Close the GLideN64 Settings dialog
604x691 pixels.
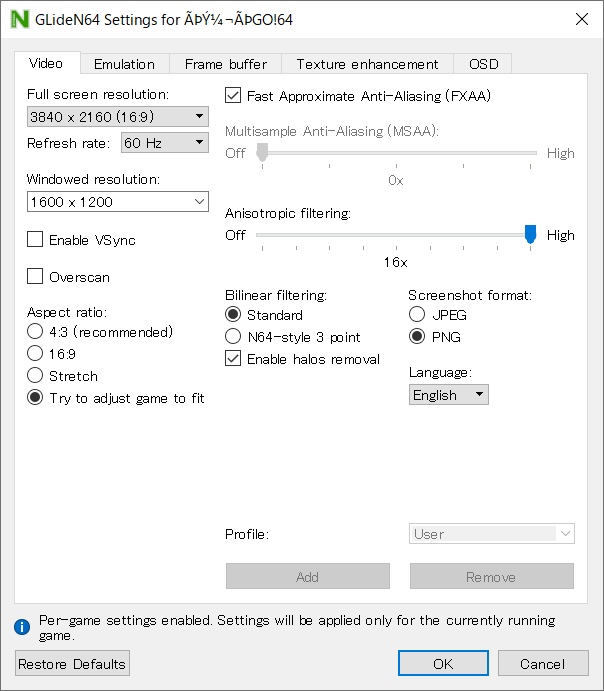582,19
